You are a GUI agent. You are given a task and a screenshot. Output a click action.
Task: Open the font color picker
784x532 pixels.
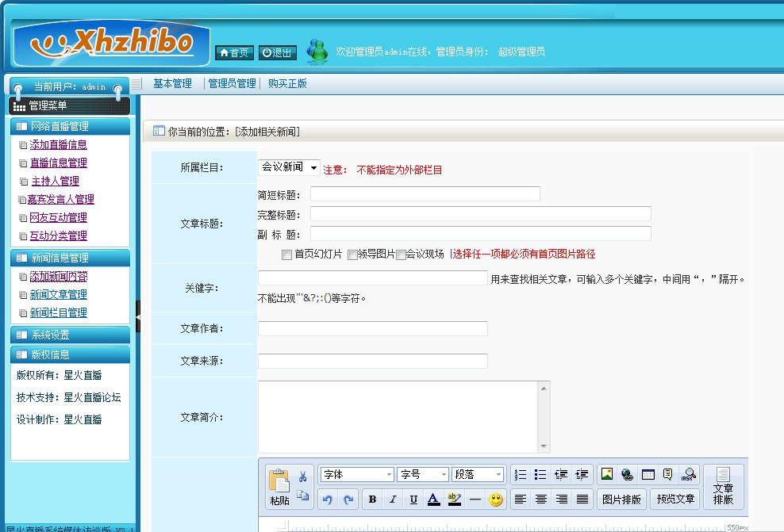pos(433,499)
